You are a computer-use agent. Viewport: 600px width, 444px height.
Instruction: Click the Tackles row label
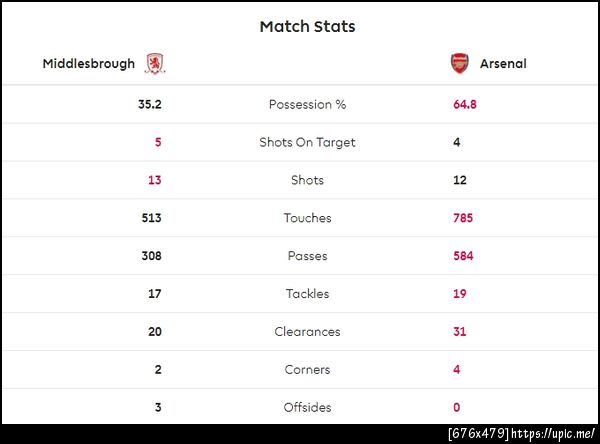(307, 294)
